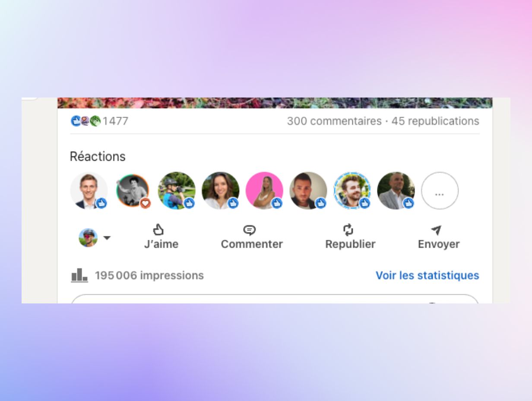Open the cyclist reactor's profile in reactions row
This screenshot has height=401, width=532.
click(x=177, y=191)
